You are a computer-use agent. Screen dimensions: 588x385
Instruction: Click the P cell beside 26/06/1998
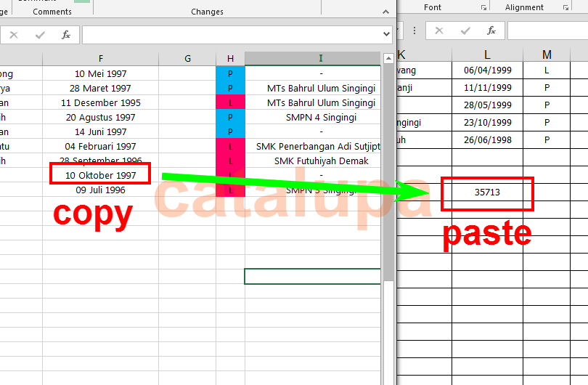547,140
